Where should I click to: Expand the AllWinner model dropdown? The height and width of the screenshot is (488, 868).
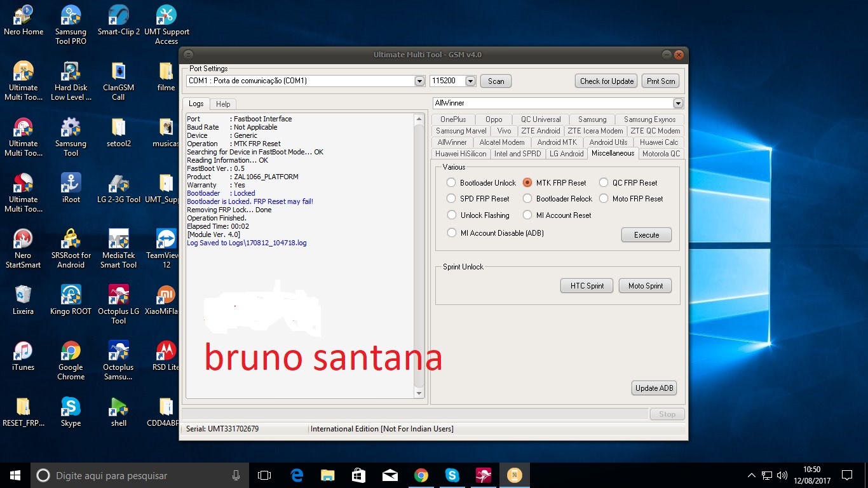[x=678, y=103]
